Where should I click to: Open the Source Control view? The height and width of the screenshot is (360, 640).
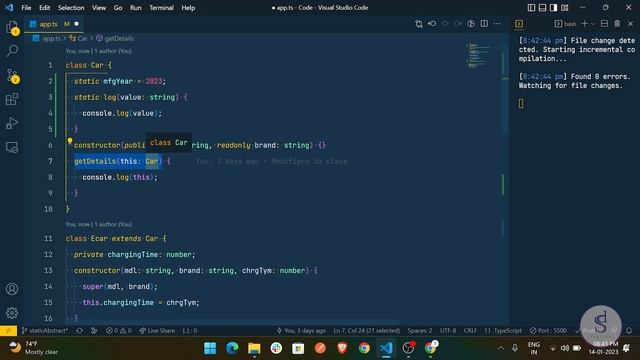pos(12,76)
